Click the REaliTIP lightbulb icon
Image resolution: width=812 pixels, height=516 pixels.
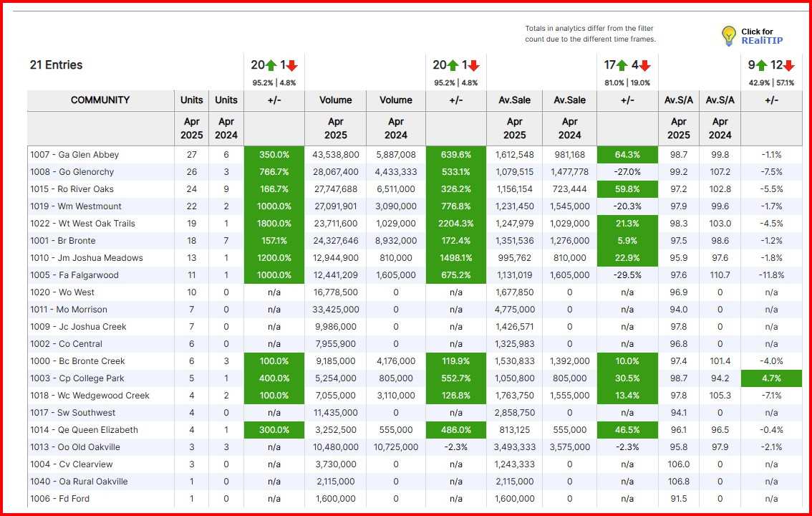click(729, 34)
